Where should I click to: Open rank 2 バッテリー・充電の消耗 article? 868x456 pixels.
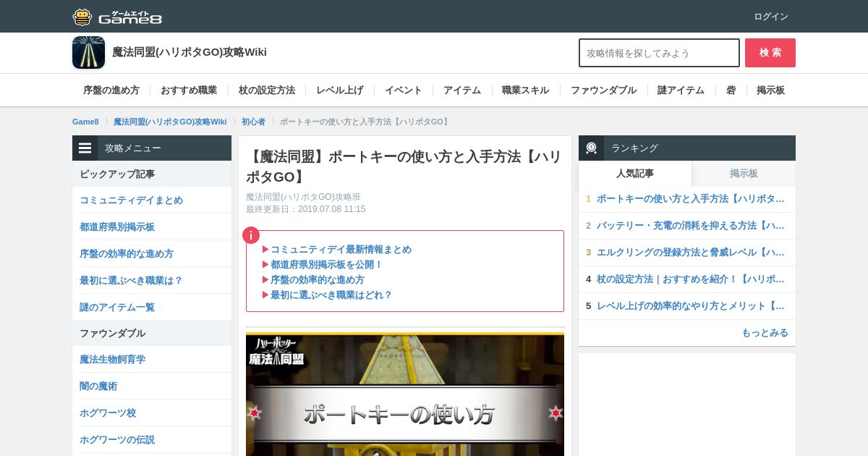[x=687, y=226]
